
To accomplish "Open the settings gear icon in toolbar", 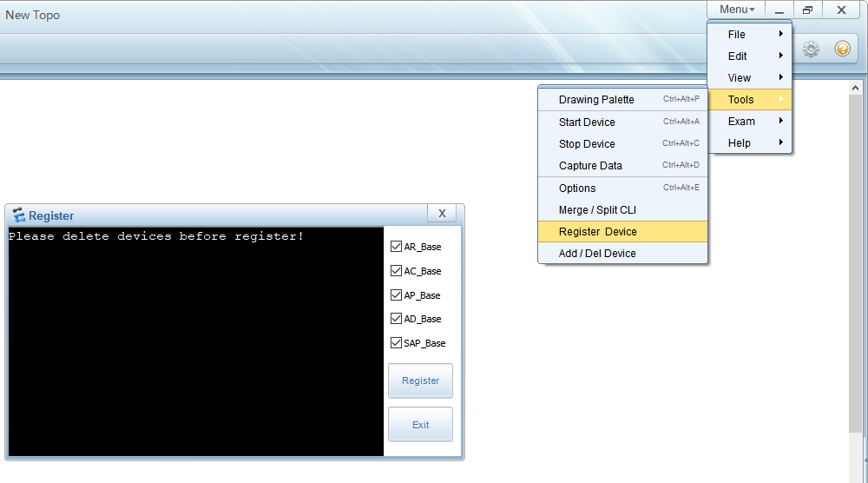I will 811,50.
